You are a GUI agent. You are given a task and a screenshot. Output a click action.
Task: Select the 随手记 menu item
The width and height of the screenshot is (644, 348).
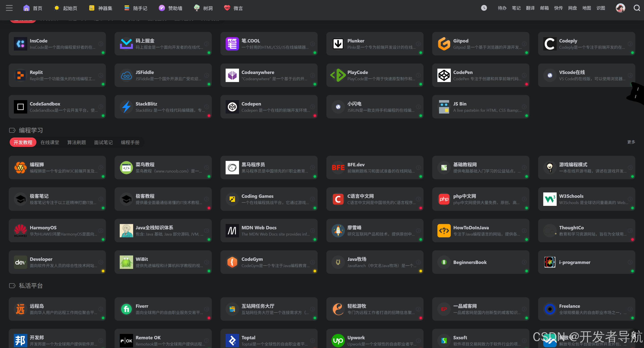[x=136, y=8]
